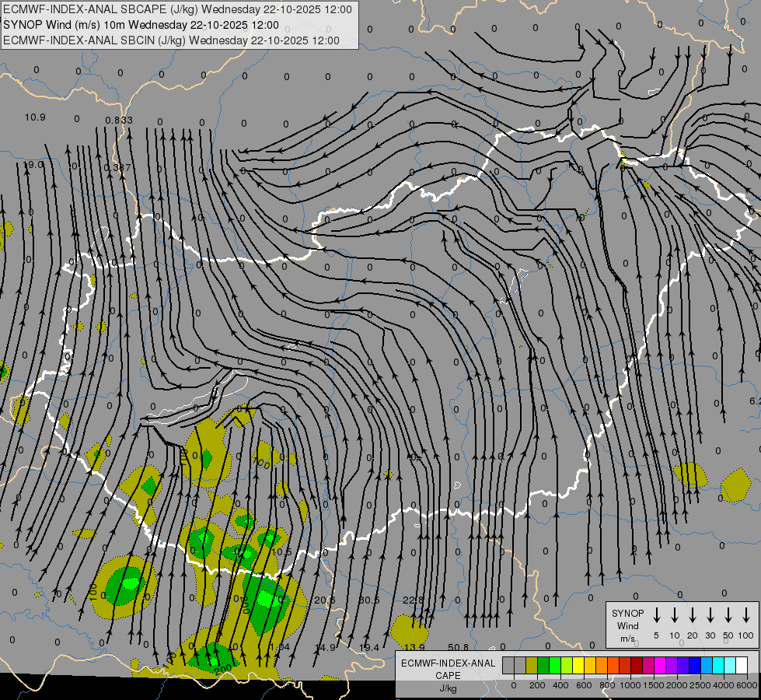Click the SBCAPE title line in header
761x700 pixels.
coord(177,9)
